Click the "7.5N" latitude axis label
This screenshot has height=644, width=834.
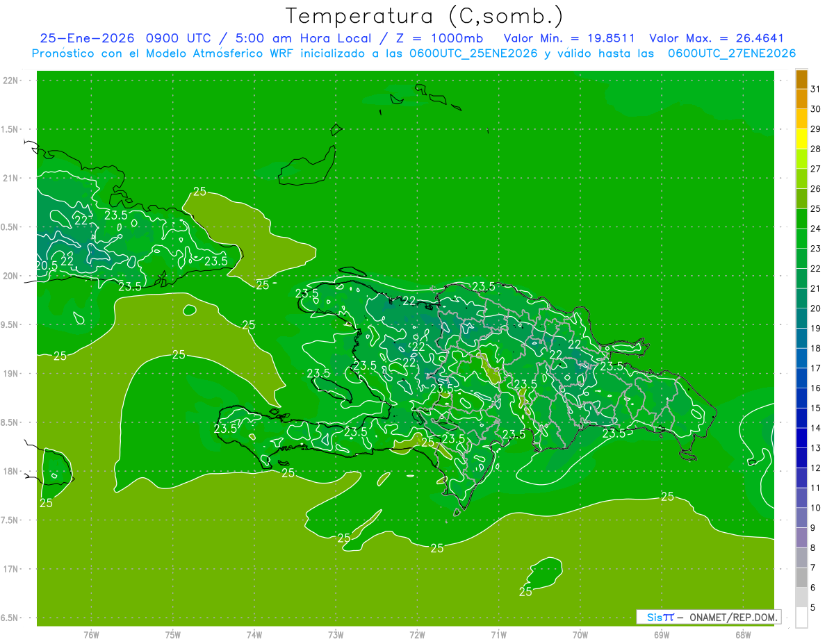10,520
